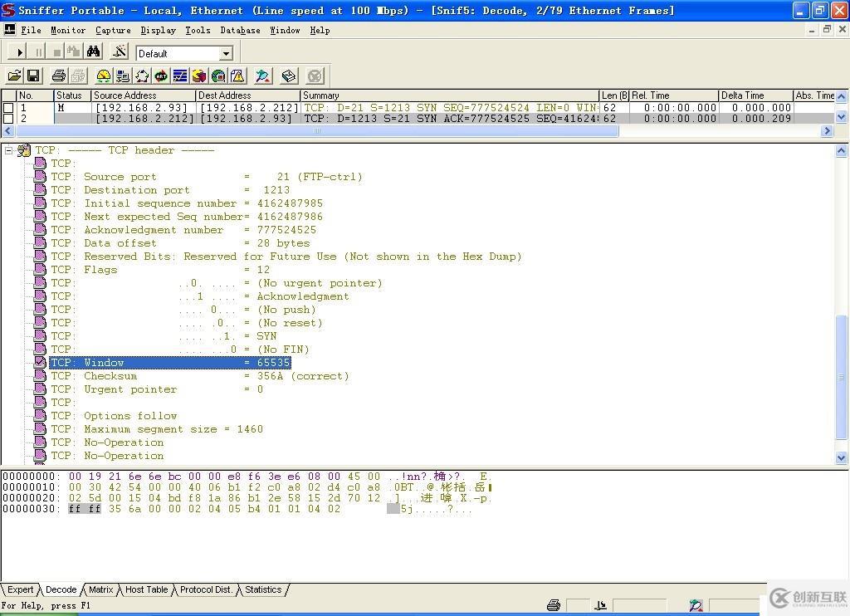850x616 pixels.
Task: Start capture with the play button
Action: (x=19, y=52)
